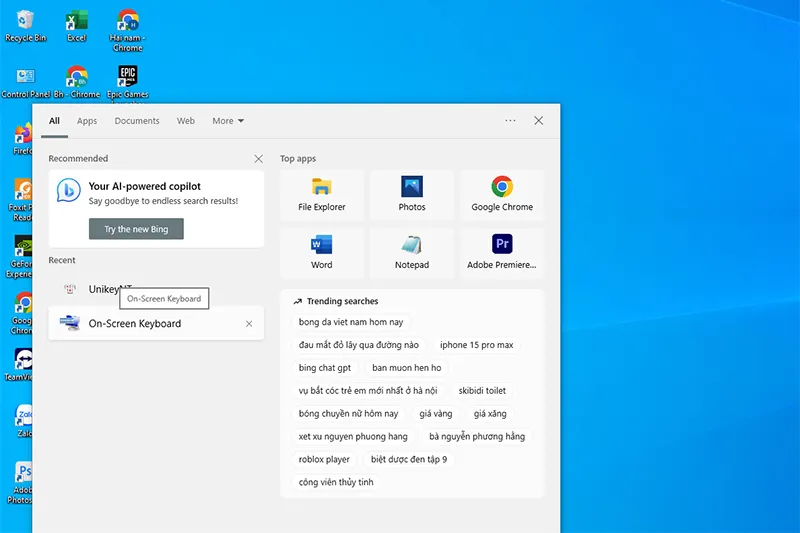Remove On-Screen Keyboard from recent list
This screenshot has width=800, height=533.
249,324
